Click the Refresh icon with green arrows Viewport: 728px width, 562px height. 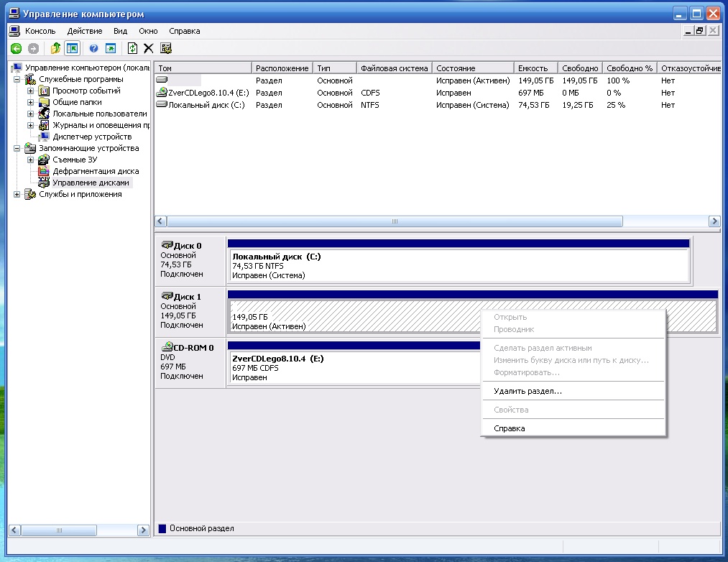(x=132, y=48)
